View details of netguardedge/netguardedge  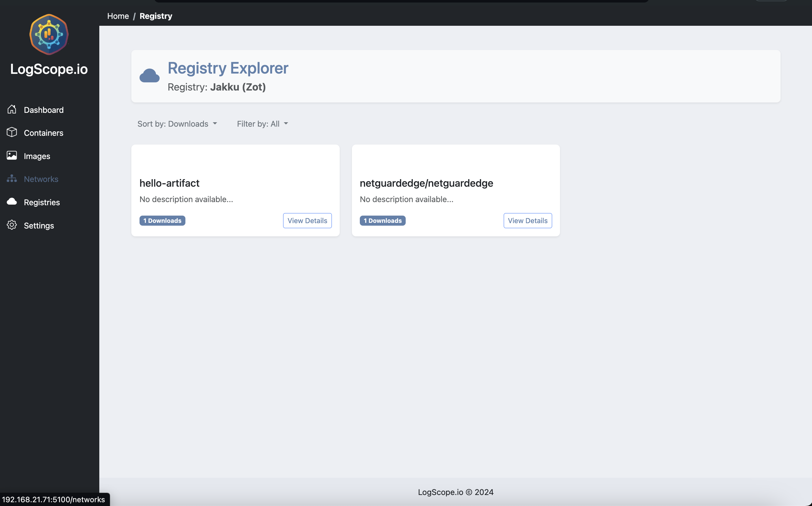tap(527, 221)
